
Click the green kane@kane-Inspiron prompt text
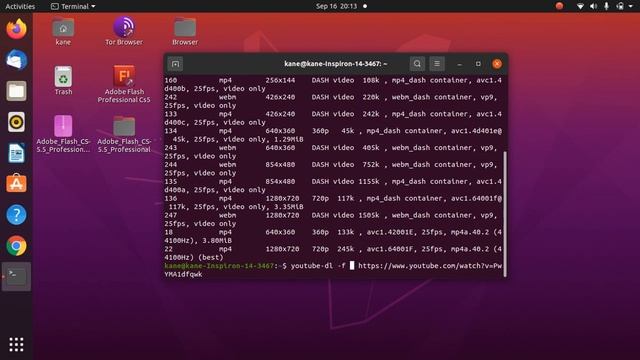pos(219,266)
